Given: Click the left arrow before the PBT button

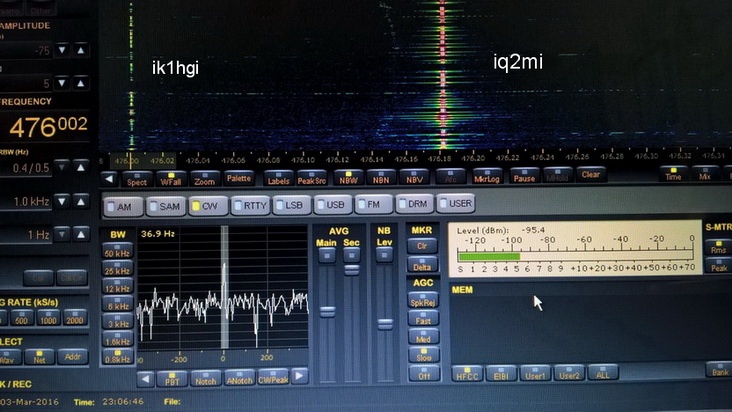Looking at the screenshot, I should [x=145, y=378].
